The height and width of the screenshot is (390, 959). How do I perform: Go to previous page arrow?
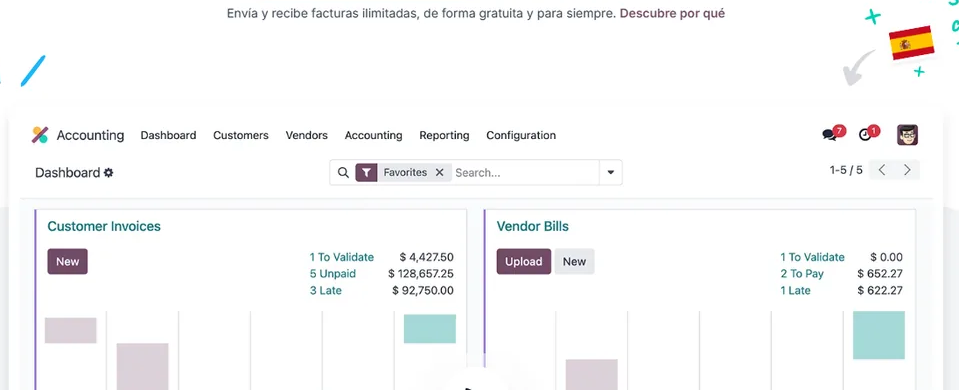click(x=881, y=170)
